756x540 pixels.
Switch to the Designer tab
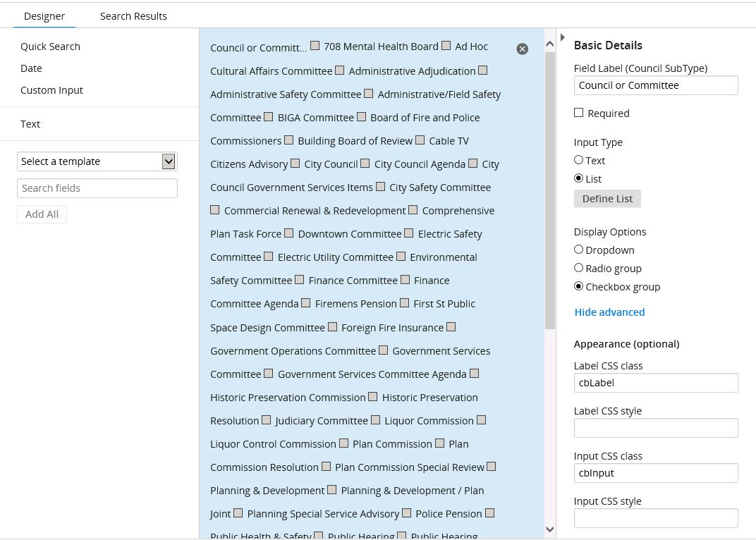click(x=44, y=16)
